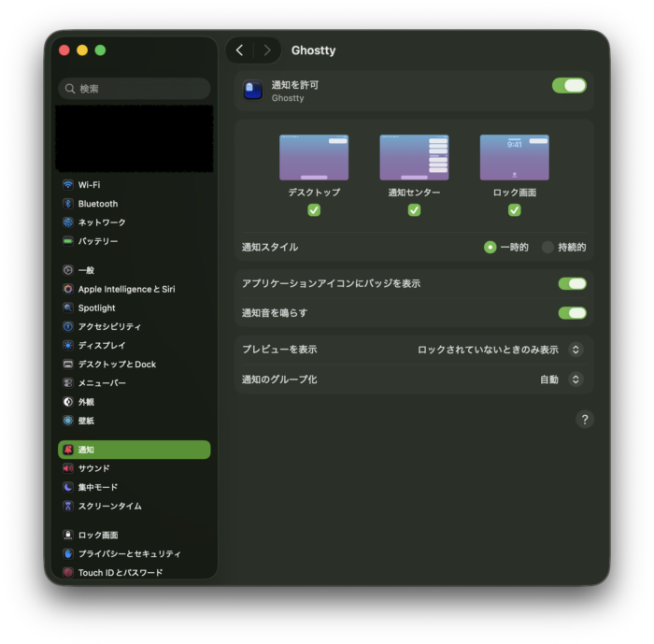Viewport: 654px width, 644px height.
Task: Expand 通知のグループ化 dropdown
Action: coord(576,379)
